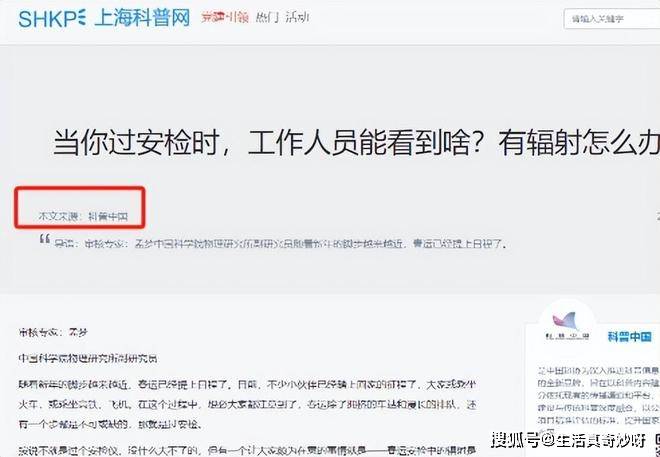Click the three-bar mark beside SHKP
Screen dimensions: 660x457
(82, 19)
